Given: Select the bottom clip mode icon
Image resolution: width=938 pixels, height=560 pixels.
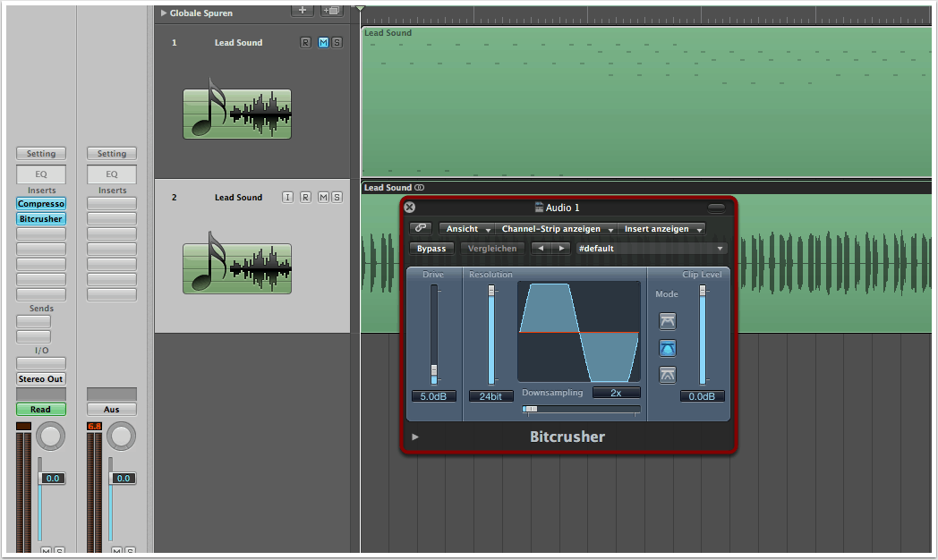Looking at the screenshot, I should [x=668, y=375].
